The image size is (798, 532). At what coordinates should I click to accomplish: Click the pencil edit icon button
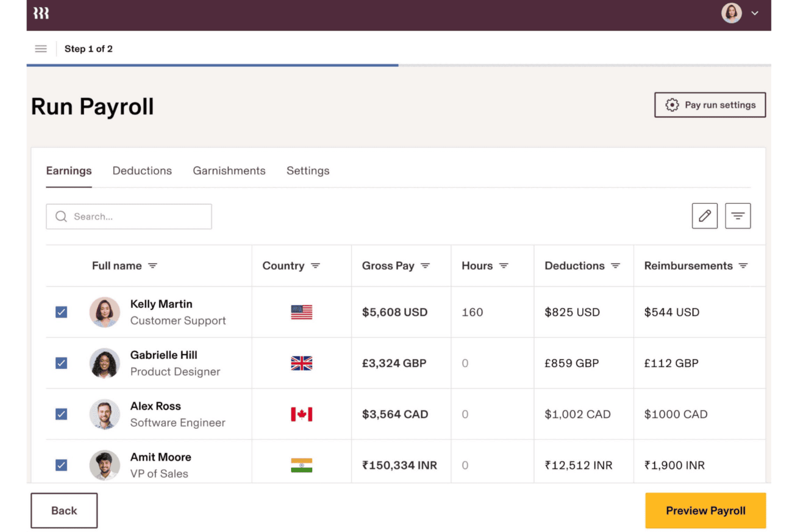click(705, 216)
